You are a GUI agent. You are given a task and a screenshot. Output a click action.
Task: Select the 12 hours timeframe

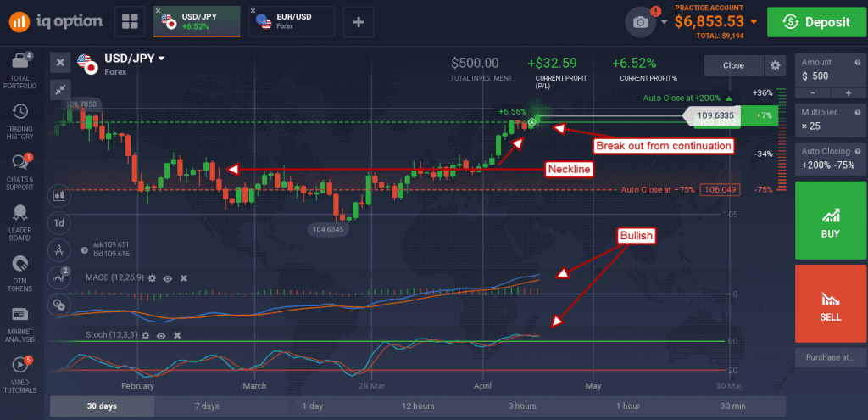(x=417, y=406)
